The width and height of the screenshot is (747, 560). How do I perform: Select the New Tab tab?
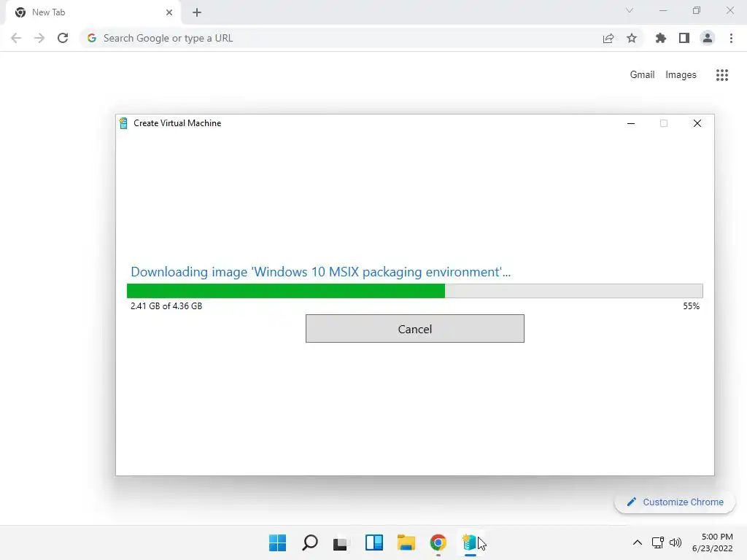[x=93, y=12]
